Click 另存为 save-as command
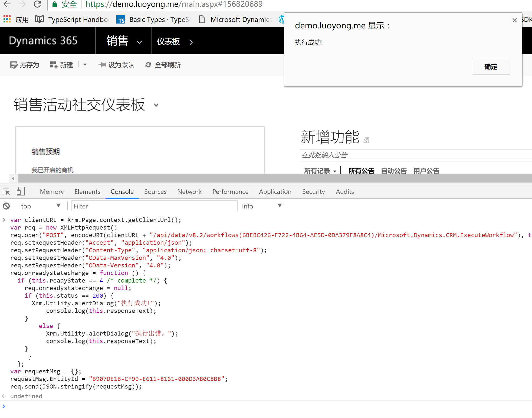This screenshot has width=532, height=418. (25, 65)
